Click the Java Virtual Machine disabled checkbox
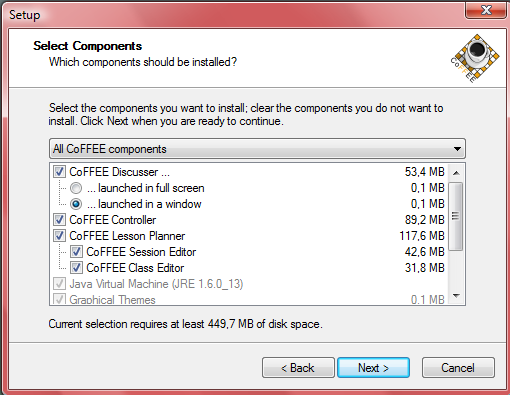 (x=59, y=284)
